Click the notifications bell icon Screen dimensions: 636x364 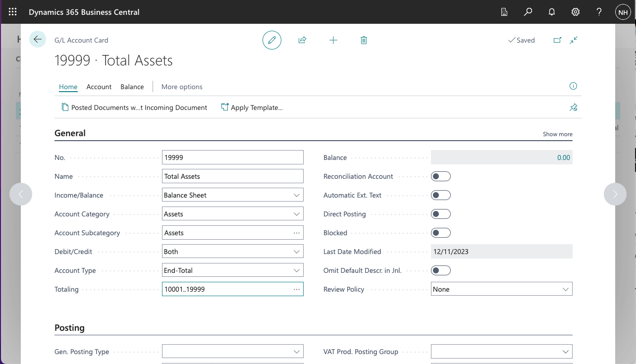click(x=552, y=12)
